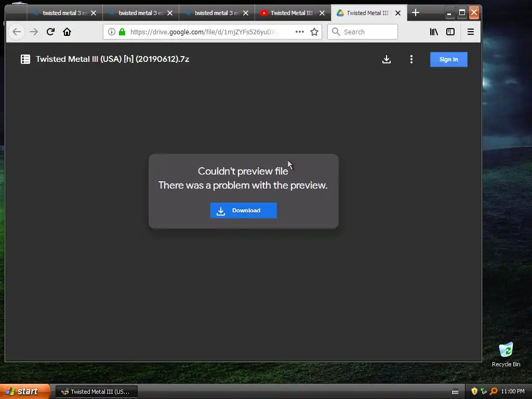This screenshot has width=532, height=399.
Task: Open the page actions three-dot menu
Action: click(300, 32)
